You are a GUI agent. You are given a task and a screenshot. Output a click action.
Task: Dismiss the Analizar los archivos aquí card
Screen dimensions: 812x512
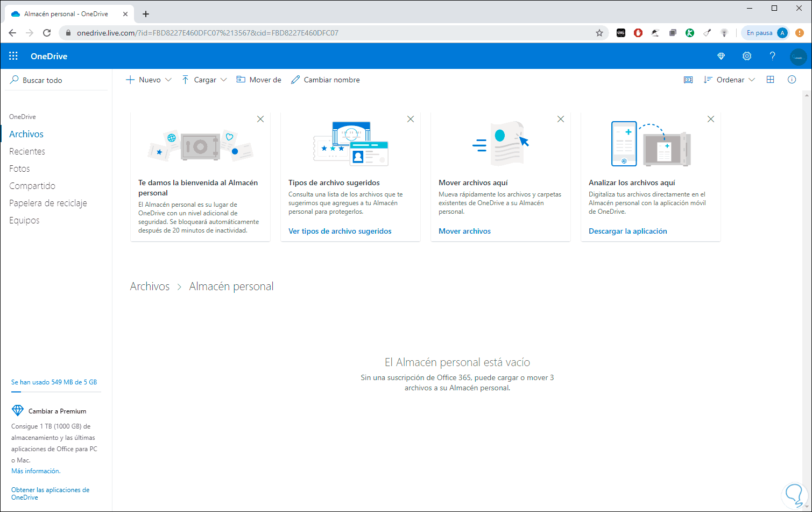click(x=711, y=119)
